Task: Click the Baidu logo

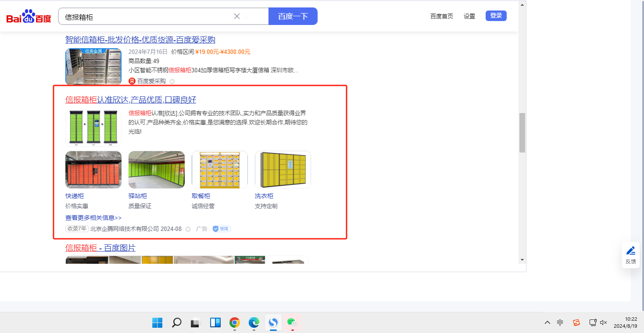Action: [29, 17]
